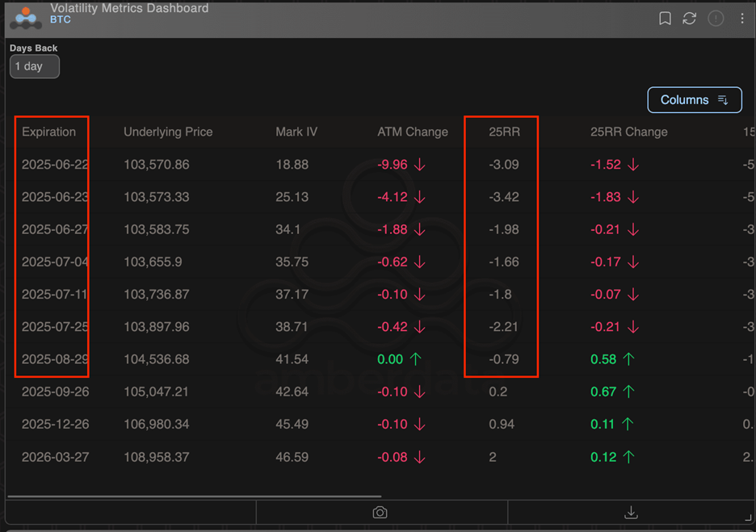Viewport: 756px width, 532px height.
Task: Sort by 25RR column header
Action: (x=504, y=132)
